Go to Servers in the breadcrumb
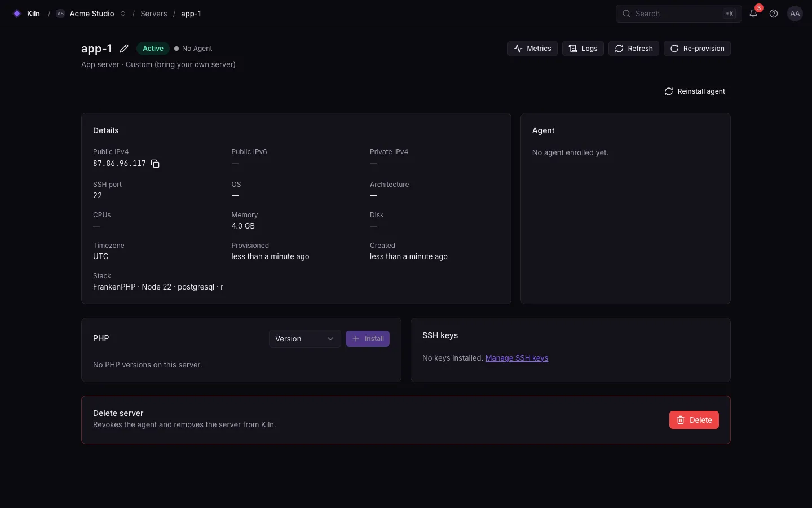This screenshot has width=812, height=508. (x=154, y=14)
